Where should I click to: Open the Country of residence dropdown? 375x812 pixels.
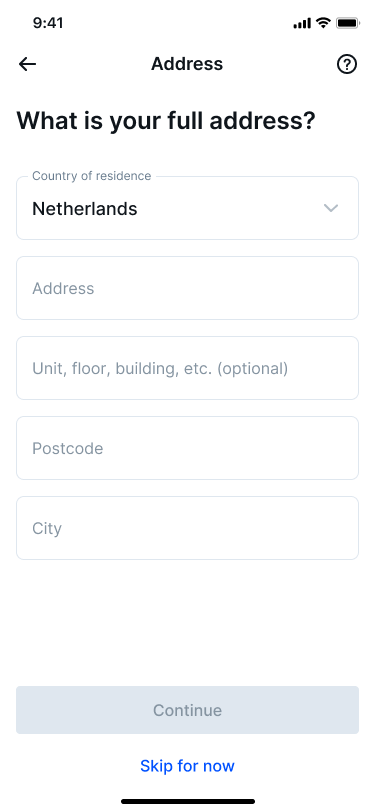(x=188, y=208)
